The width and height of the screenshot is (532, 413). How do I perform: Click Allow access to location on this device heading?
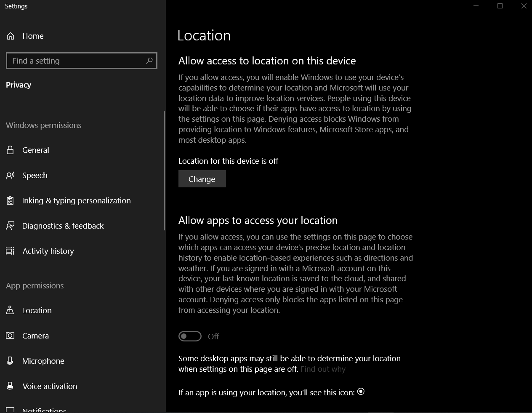(267, 61)
